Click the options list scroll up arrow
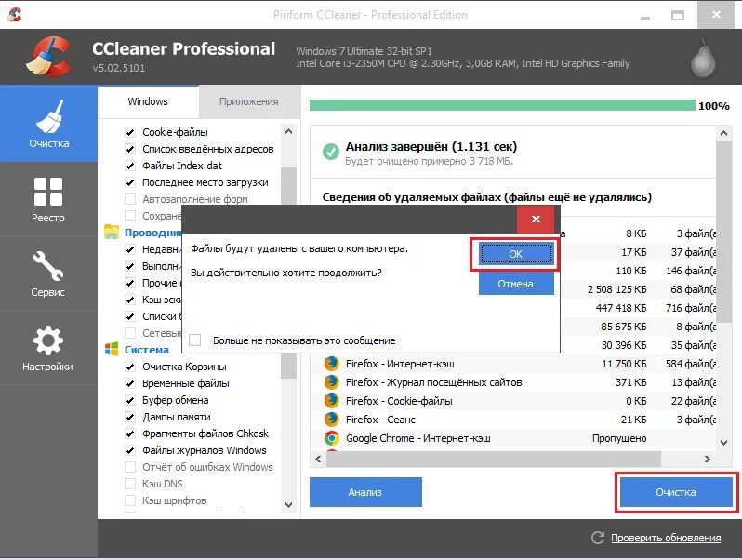The width and height of the screenshot is (742, 560). pyautogui.click(x=288, y=131)
